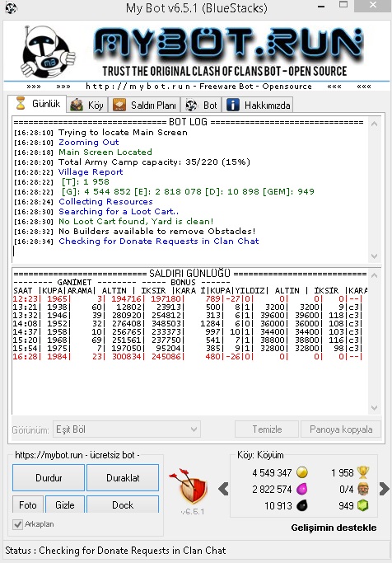Toggle the Arkaplan checkbox
This screenshot has height=563, width=392.
coord(17,524)
